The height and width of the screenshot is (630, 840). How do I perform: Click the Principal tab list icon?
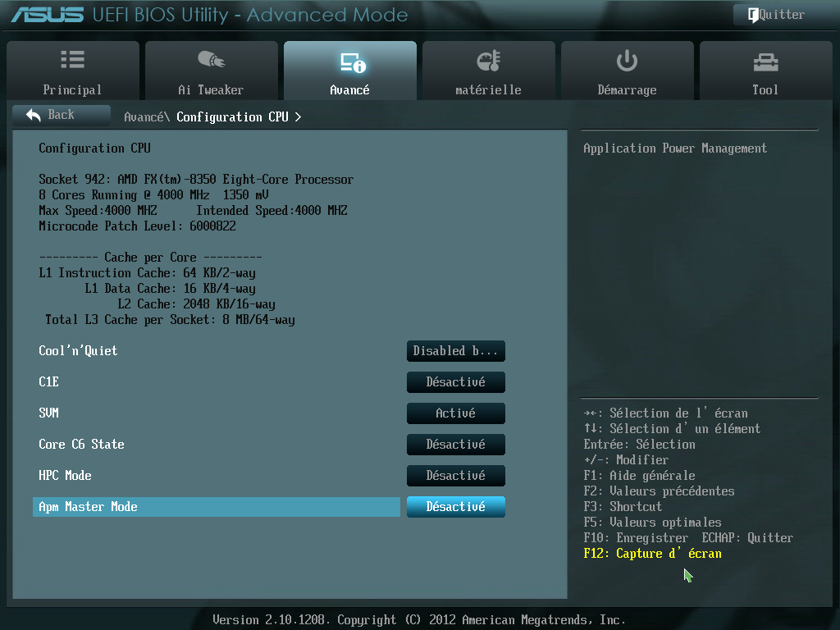(x=72, y=59)
